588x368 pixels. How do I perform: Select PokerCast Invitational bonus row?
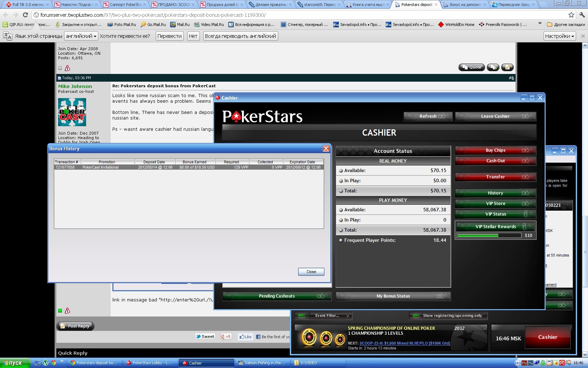click(x=189, y=167)
